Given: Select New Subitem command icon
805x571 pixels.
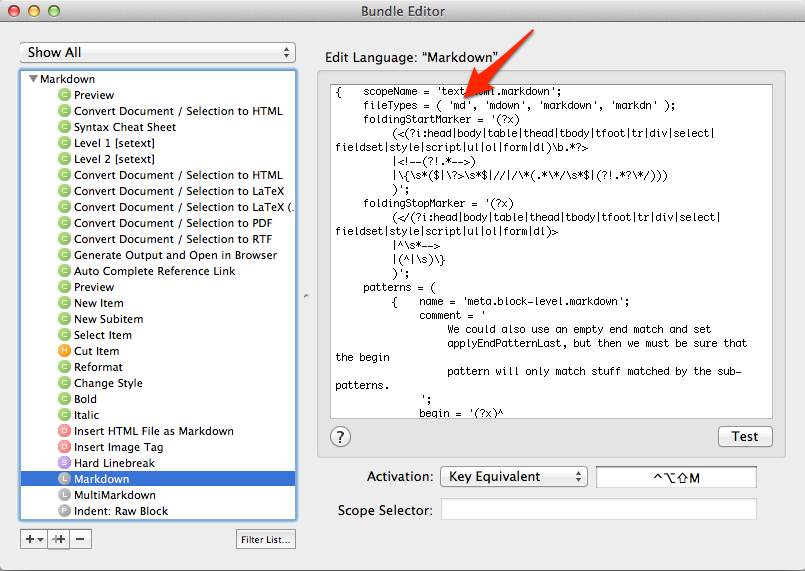Looking at the screenshot, I should (64, 318).
